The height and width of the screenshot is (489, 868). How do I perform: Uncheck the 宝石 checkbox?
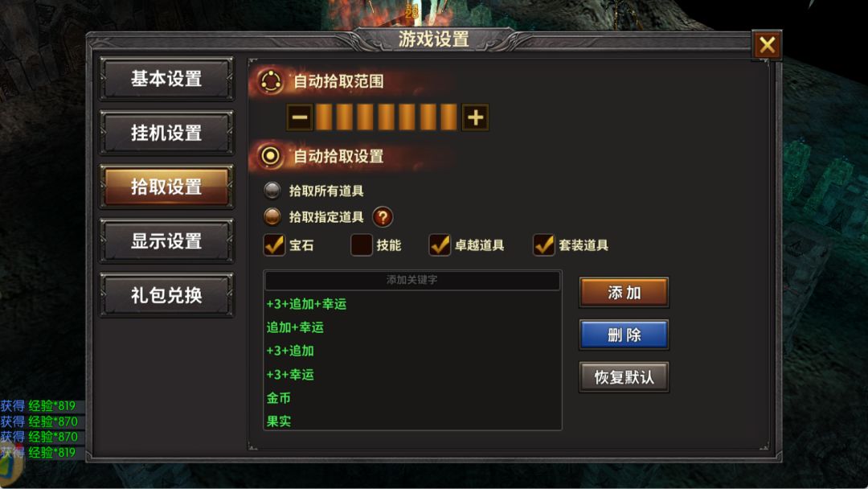pyautogui.click(x=274, y=244)
